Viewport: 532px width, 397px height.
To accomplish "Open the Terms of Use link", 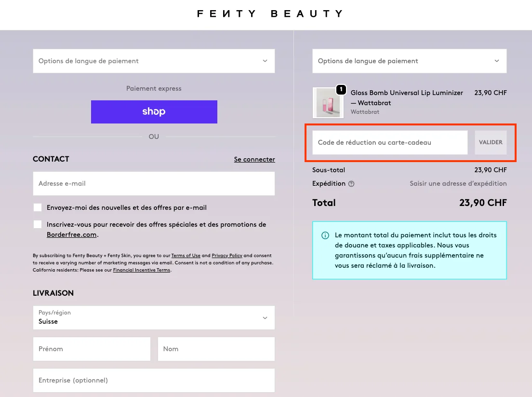I will click(186, 255).
